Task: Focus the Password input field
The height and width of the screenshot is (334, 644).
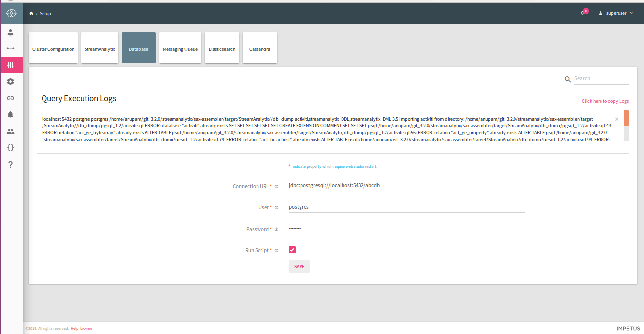Action: click(406, 229)
